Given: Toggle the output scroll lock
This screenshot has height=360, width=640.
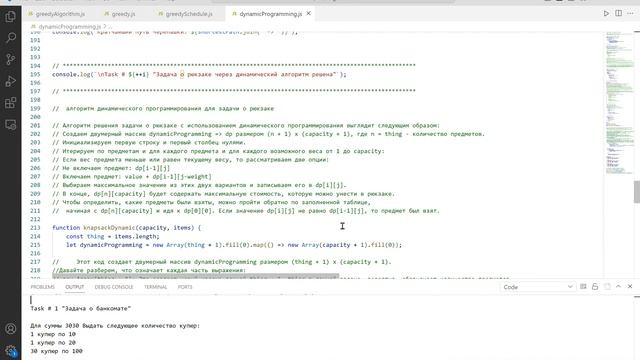Looking at the screenshot, I should (x=595, y=287).
